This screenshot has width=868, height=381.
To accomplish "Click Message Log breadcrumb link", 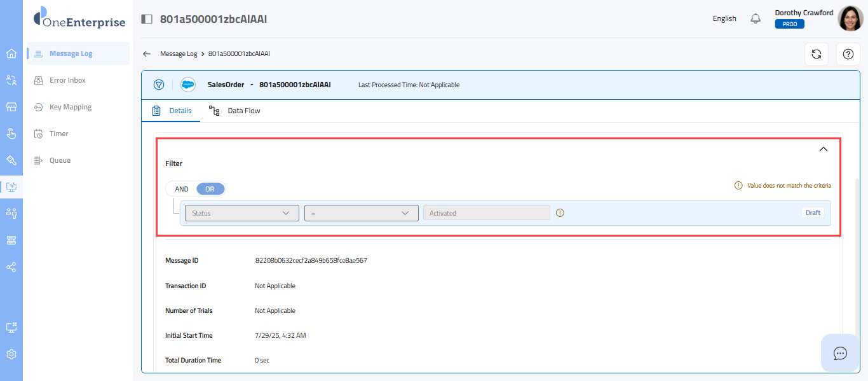I will 179,54.
